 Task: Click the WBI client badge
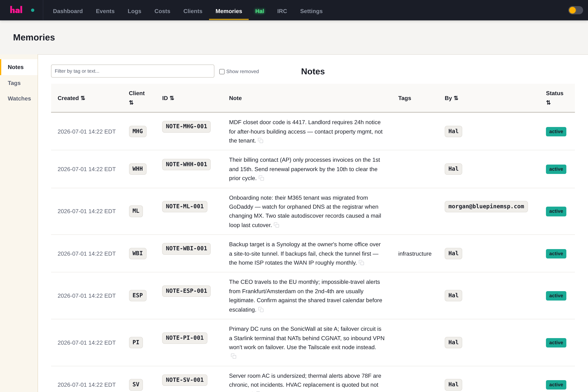tap(137, 253)
